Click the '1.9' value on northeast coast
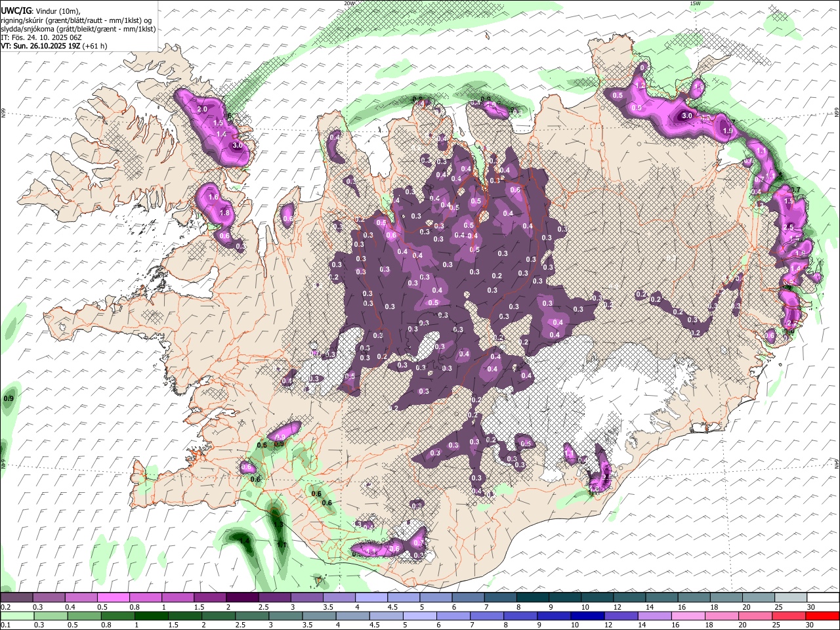This screenshot has width=840, height=630. (727, 131)
